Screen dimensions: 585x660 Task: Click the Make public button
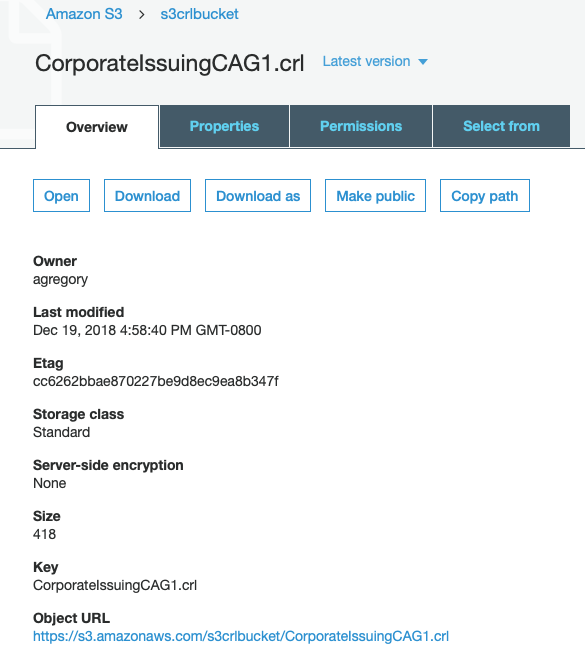click(375, 196)
